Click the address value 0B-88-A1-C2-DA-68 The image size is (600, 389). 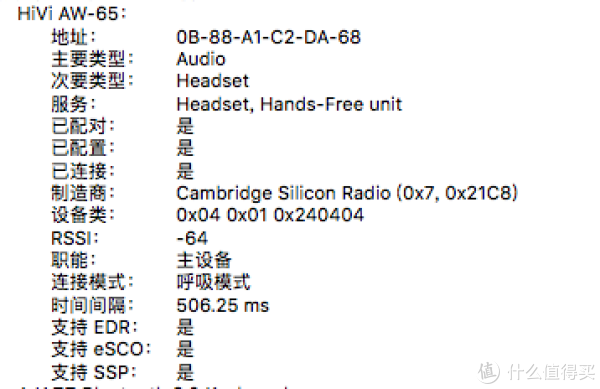tap(268, 37)
